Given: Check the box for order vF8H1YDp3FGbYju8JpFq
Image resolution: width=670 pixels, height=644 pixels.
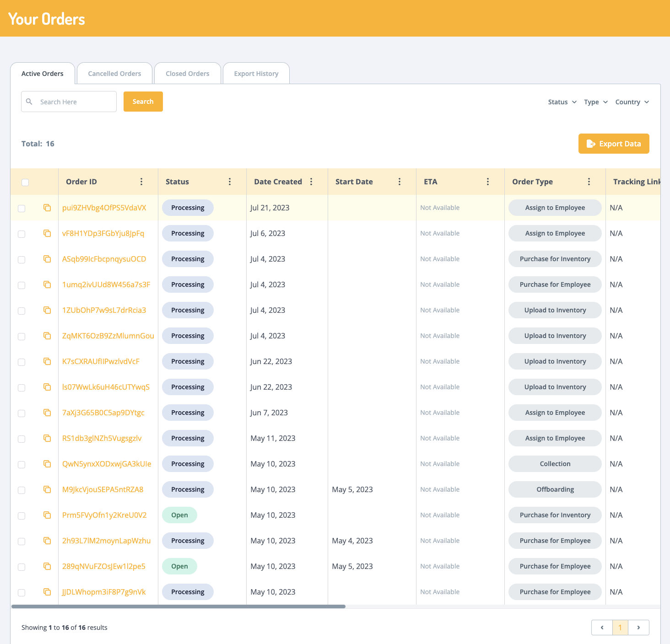Looking at the screenshot, I should [22, 234].
